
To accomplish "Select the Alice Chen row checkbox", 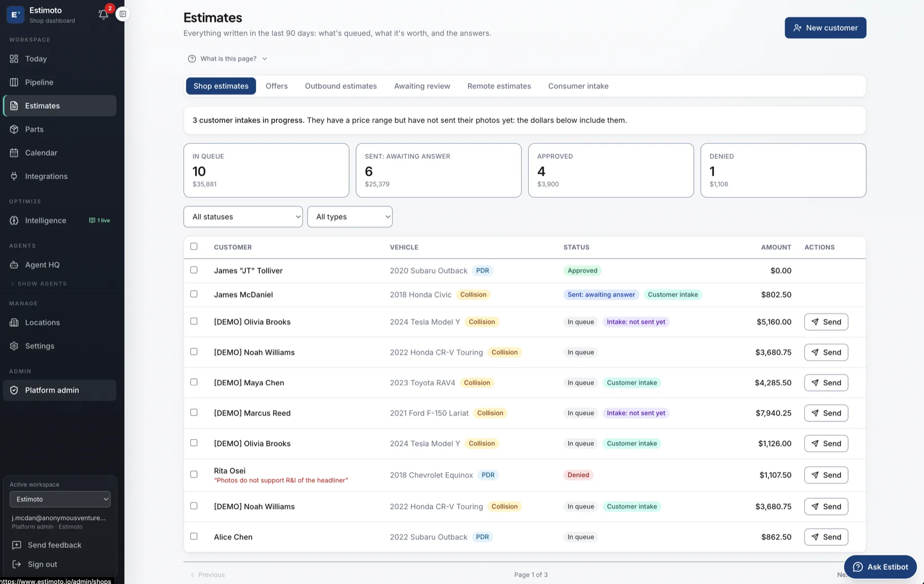I will pyautogui.click(x=194, y=536).
